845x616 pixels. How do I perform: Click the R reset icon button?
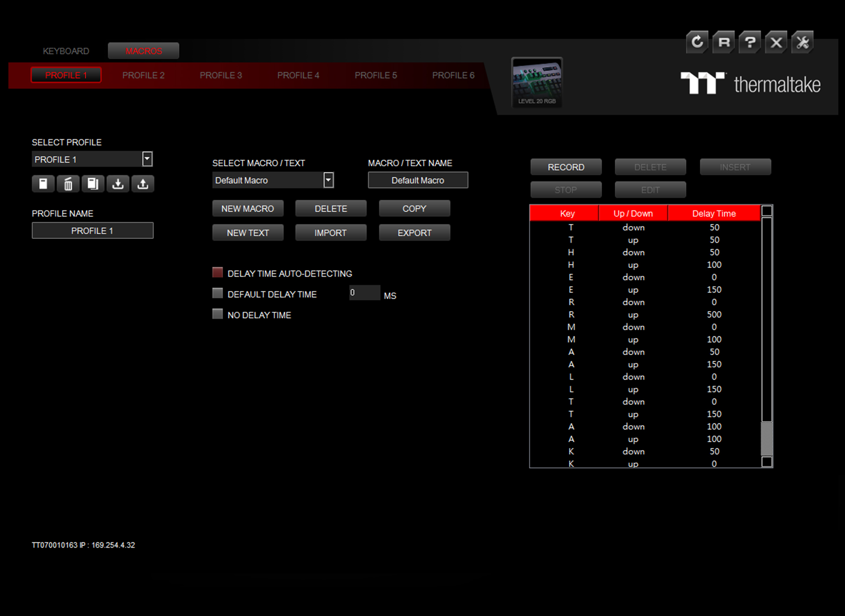coord(724,42)
